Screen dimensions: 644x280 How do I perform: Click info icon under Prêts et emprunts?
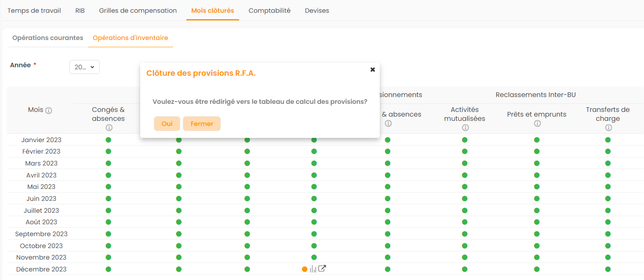pyautogui.click(x=537, y=123)
